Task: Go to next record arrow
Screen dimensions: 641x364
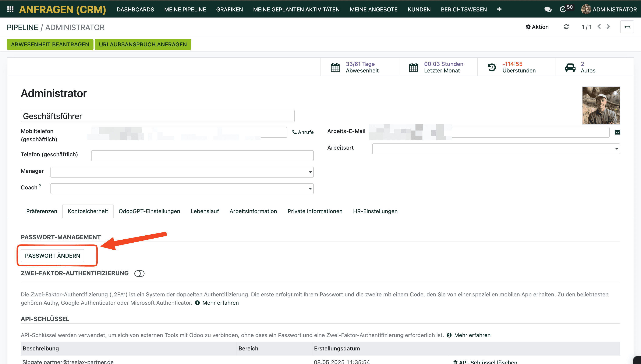Action: (x=609, y=26)
